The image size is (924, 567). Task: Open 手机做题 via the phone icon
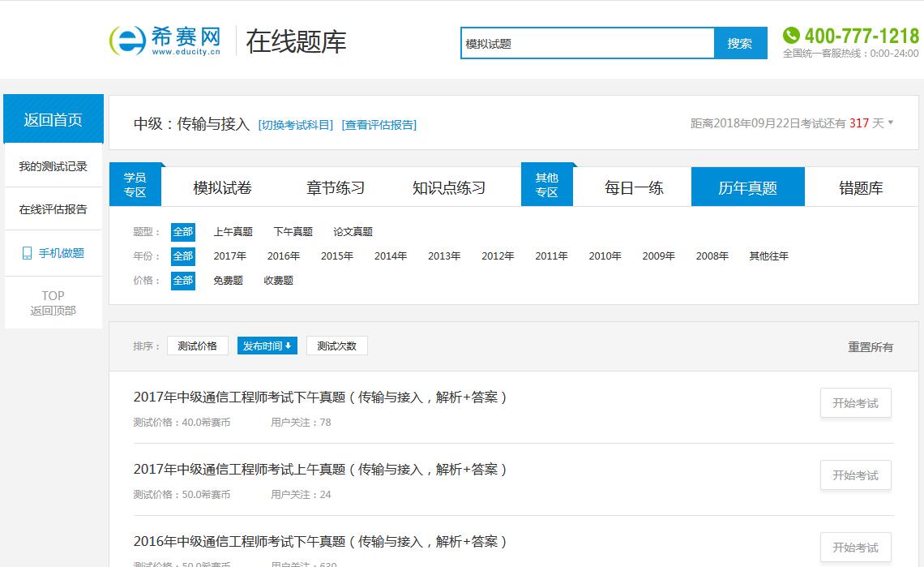[27, 253]
